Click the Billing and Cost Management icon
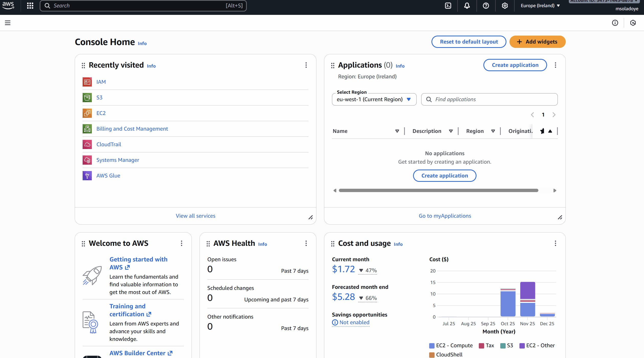 coord(87,129)
